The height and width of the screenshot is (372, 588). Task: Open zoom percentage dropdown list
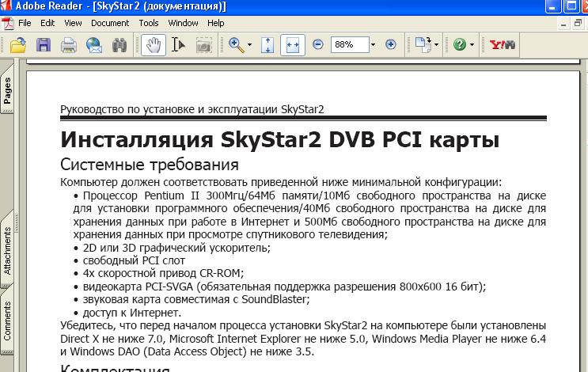coord(373,44)
